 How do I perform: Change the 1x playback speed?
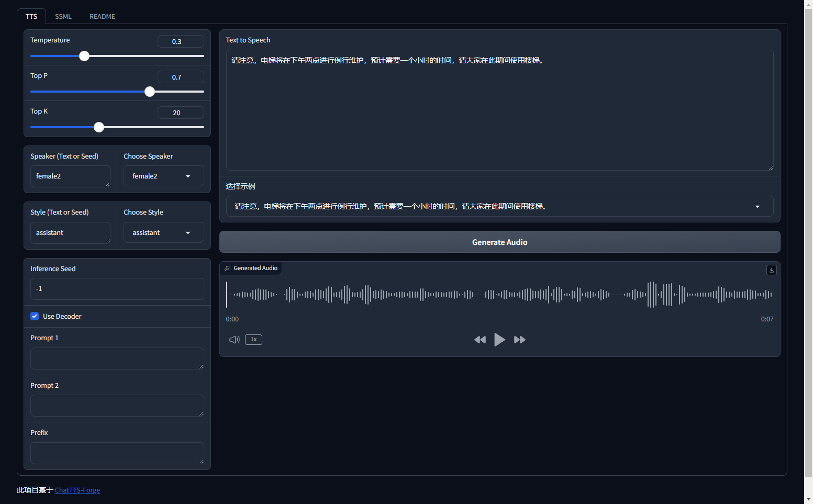tap(253, 340)
